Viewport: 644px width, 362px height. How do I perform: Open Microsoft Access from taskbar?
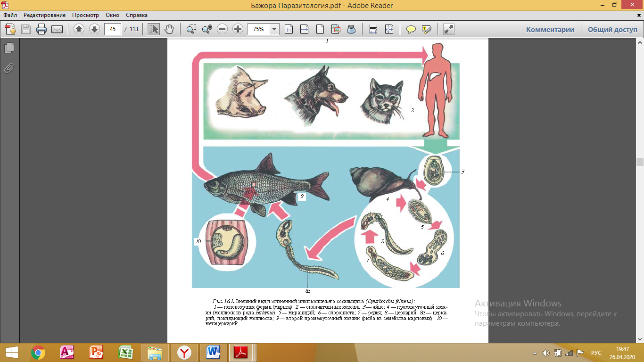tap(67, 353)
